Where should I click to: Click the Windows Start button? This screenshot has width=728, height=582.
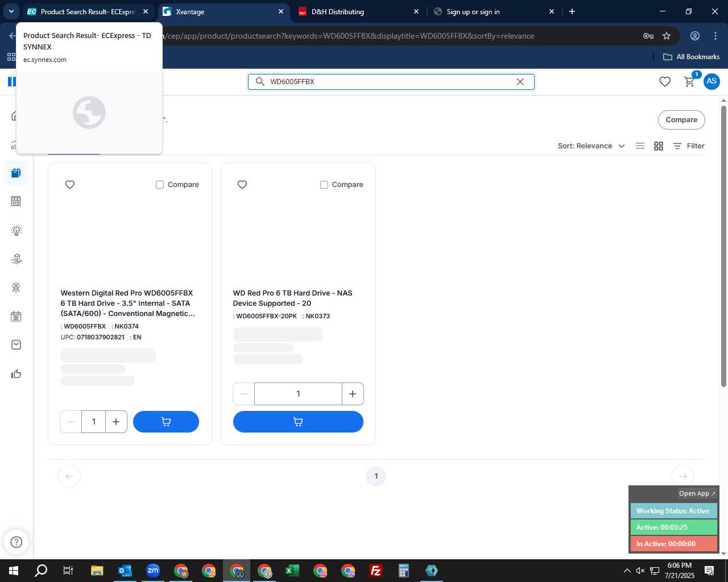[x=14, y=571]
